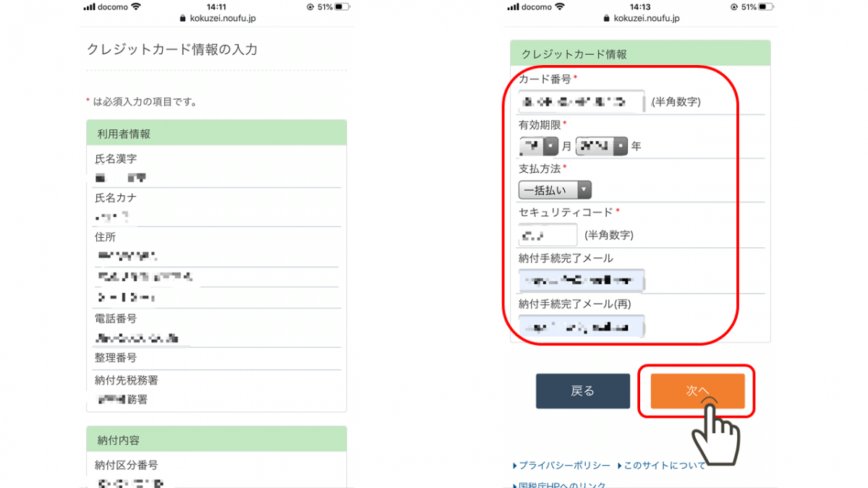The height and width of the screenshot is (488, 868).
Task: Click the カード番号 input field
Action: click(582, 102)
